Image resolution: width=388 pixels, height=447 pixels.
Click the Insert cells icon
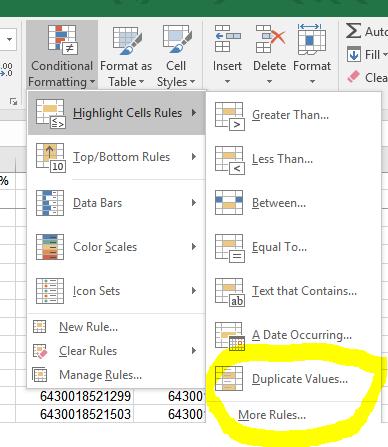227,39
